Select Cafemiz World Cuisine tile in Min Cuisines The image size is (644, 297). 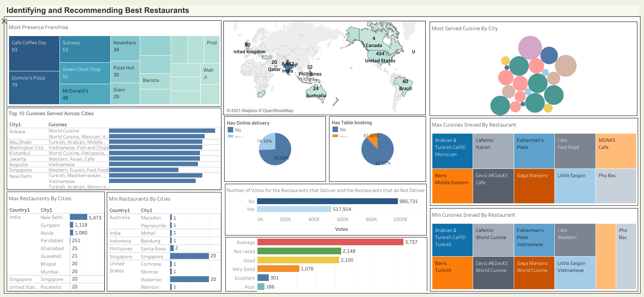(x=493, y=240)
